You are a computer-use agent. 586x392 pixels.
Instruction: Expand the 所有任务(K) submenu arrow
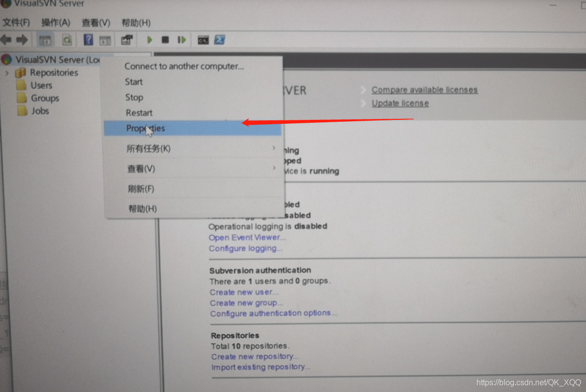pyautogui.click(x=274, y=148)
